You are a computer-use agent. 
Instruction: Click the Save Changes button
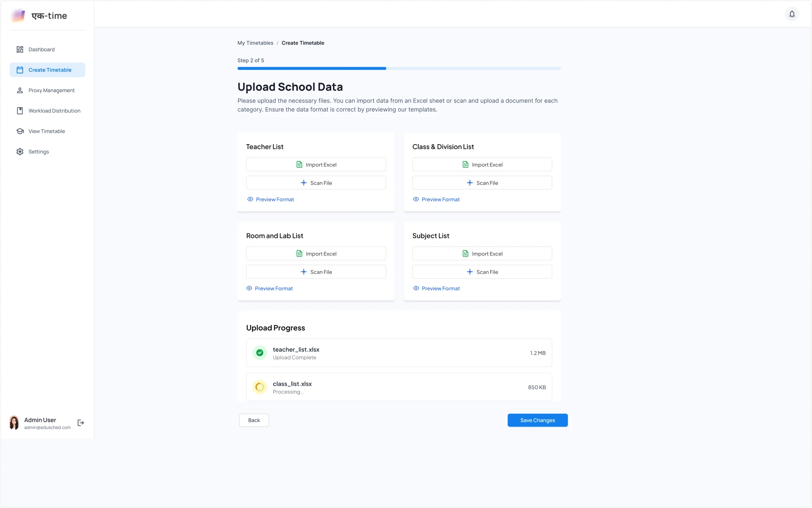tap(537, 420)
